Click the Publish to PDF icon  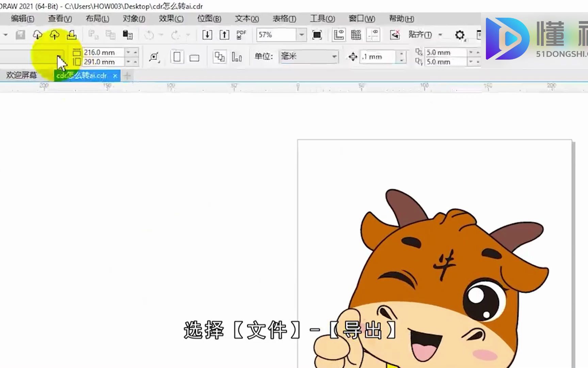pos(241,35)
